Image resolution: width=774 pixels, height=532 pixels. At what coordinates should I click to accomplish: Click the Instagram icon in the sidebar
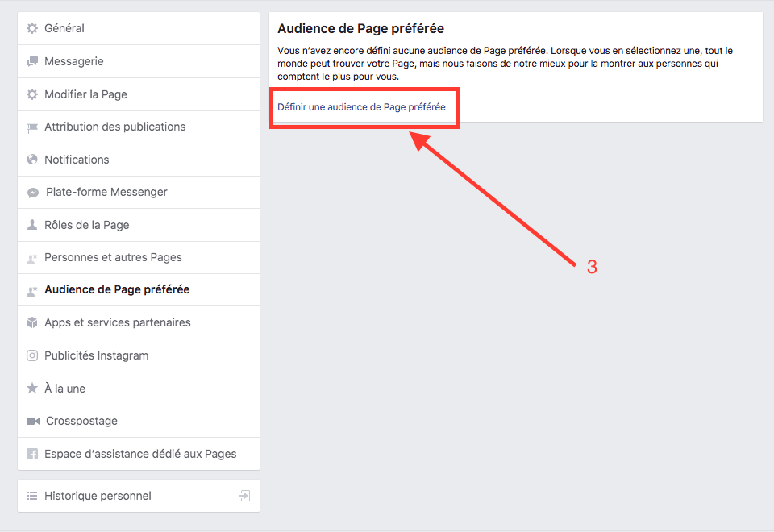point(32,355)
